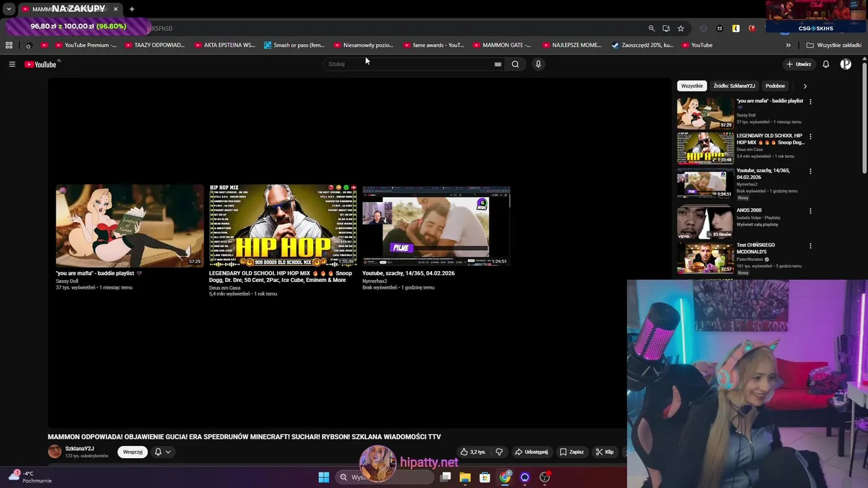The image size is (868, 488).
Task: Like the video (3,2 tys.)
Action: pyautogui.click(x=473, y=452)
